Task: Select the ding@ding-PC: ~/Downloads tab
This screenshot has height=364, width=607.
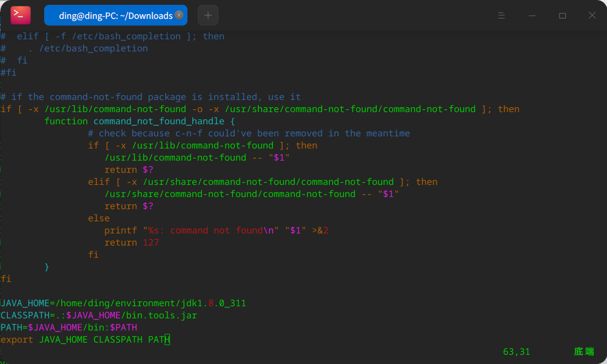Action: tap(116, 16)
